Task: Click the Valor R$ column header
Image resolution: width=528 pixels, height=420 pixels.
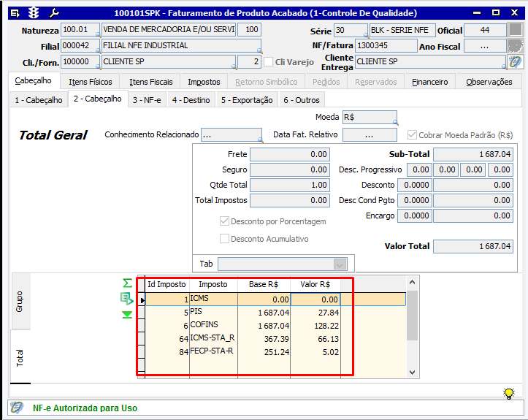Action: click(x=315, y=284)
